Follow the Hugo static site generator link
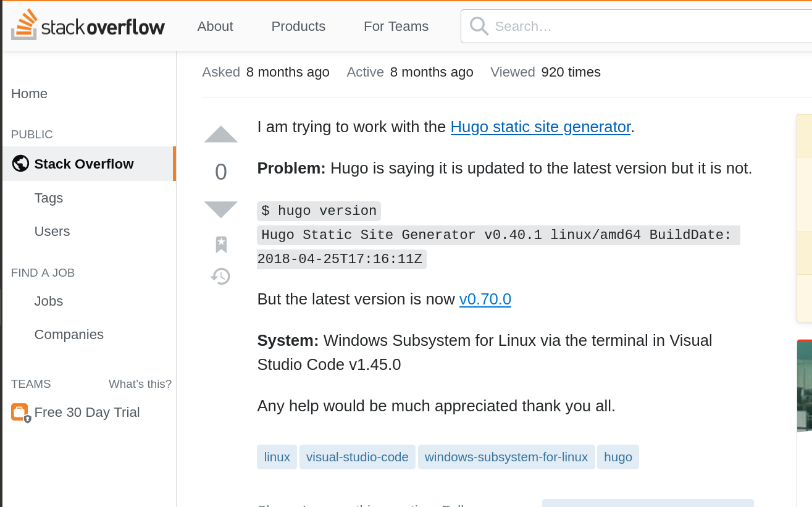This screenshot has width=812, height=507. pos(541,127)
